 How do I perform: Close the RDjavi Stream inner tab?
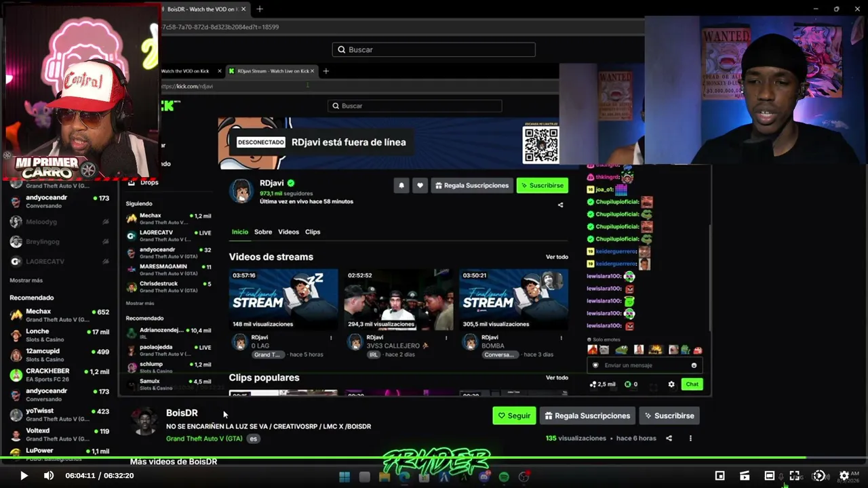click(313, 71)
